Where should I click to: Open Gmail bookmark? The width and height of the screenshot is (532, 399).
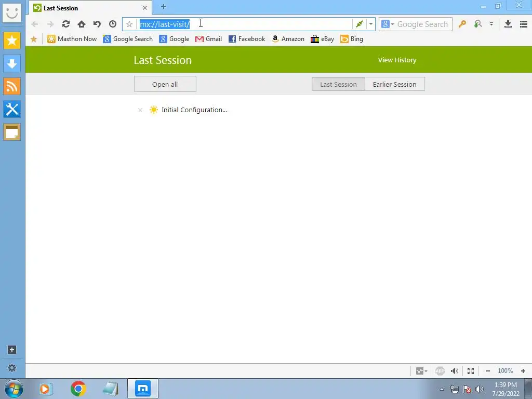[x=209, y=39]
